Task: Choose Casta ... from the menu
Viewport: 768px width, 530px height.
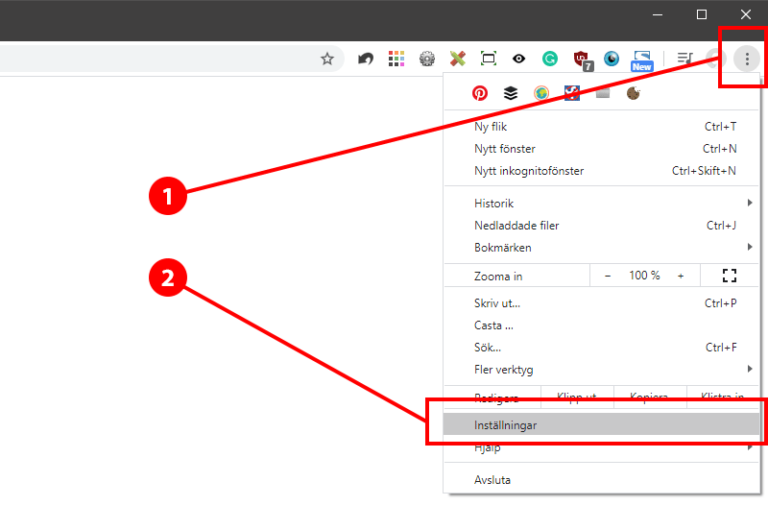Action: click(x=601, y=325)
